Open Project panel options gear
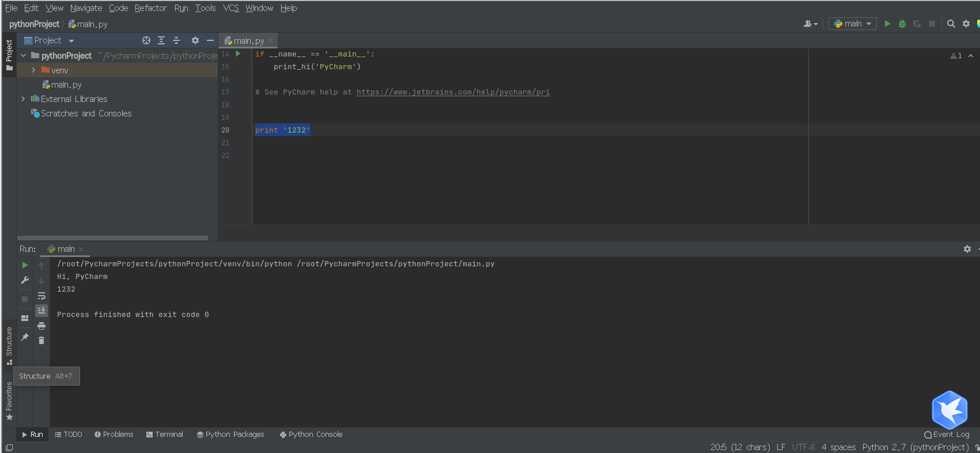 [x=195, y=40]
